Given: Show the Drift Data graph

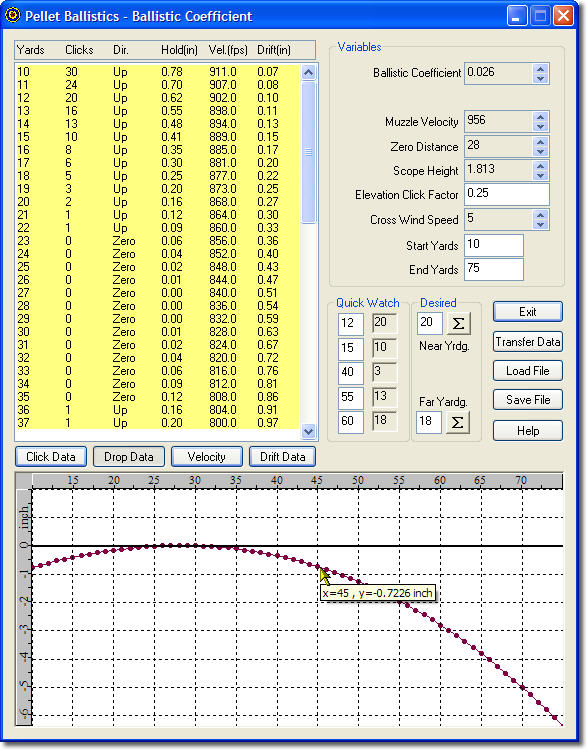Looking at the screenshot, I should coord(283,457).
